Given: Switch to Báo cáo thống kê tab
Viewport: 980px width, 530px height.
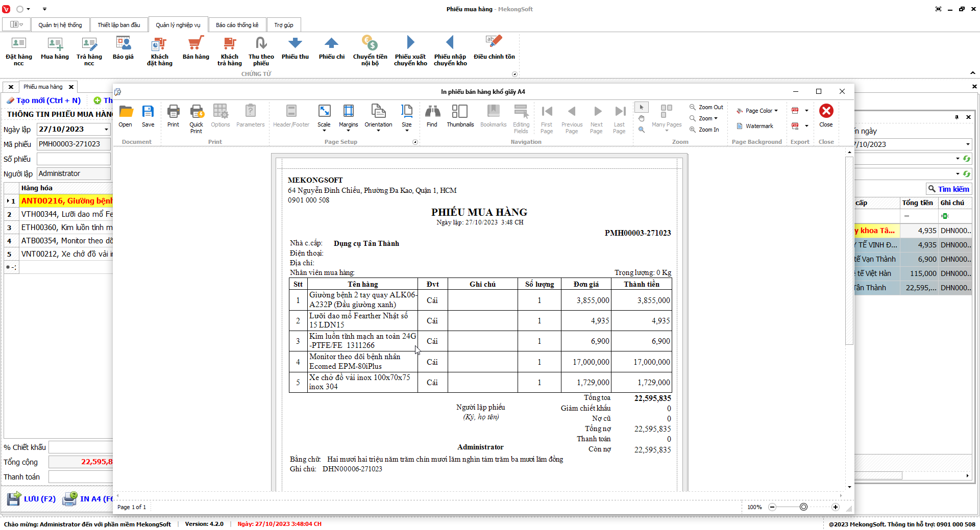Looking at the screenshot, I should coord(237,25).
